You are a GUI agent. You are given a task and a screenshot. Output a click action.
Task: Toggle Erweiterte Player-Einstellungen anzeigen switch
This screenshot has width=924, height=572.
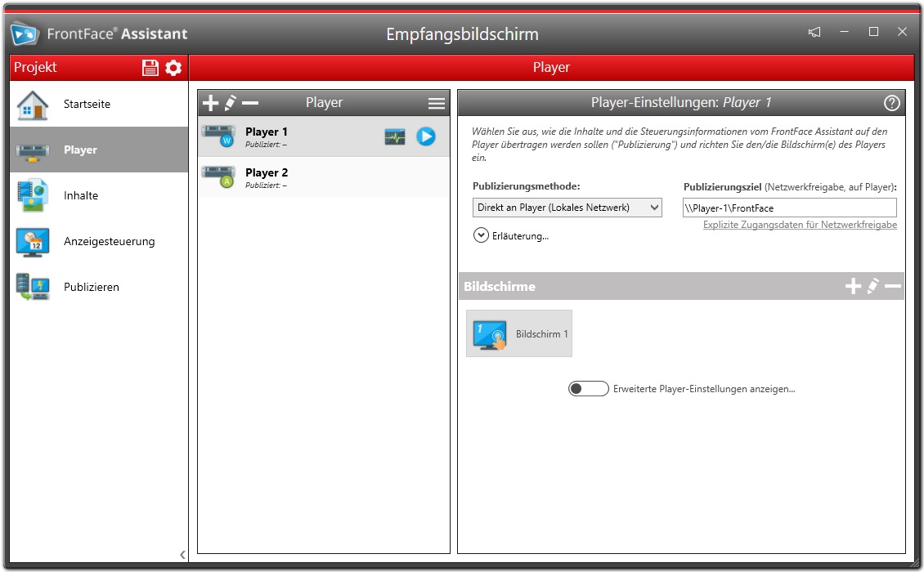click(588, 389)
